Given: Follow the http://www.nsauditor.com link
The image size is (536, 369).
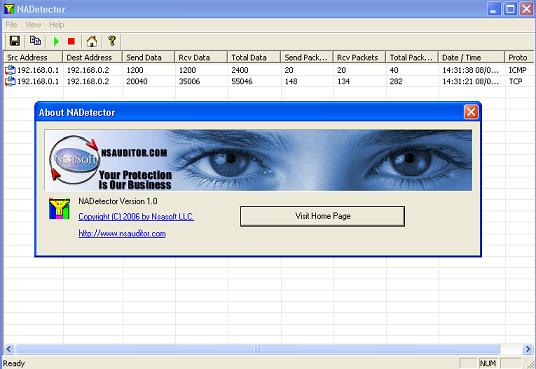Looking at the screenshot, I should (122, 234).
